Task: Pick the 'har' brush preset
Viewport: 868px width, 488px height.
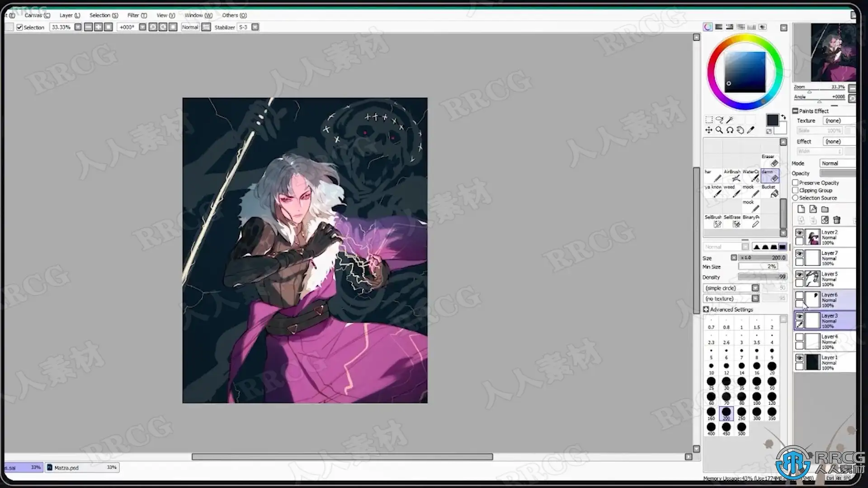Action: point(713,176)
